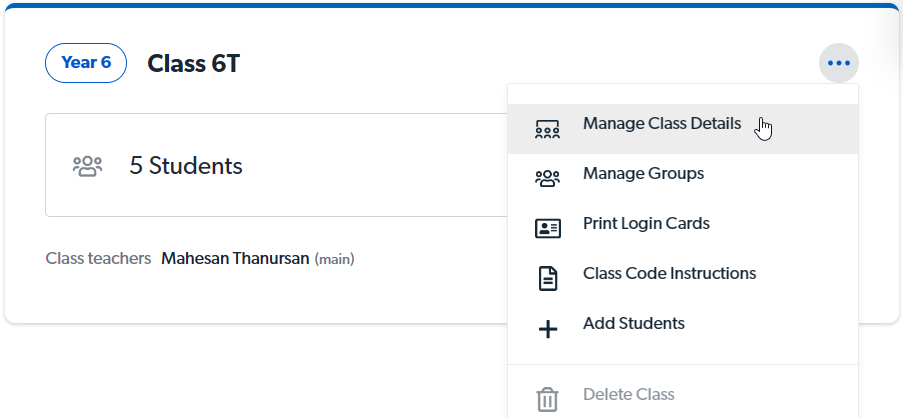Select the Manage Class Details menu label

pyautogui.click(x=662, y=124)
